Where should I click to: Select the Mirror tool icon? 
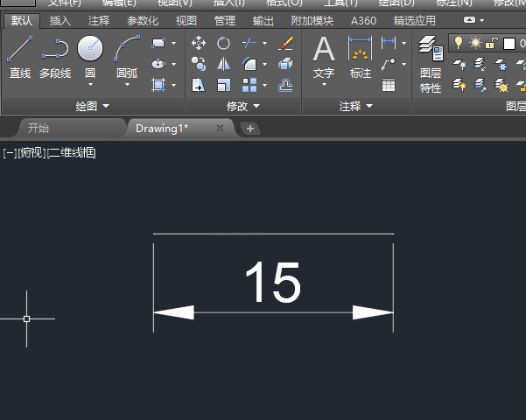coord(223,64)
